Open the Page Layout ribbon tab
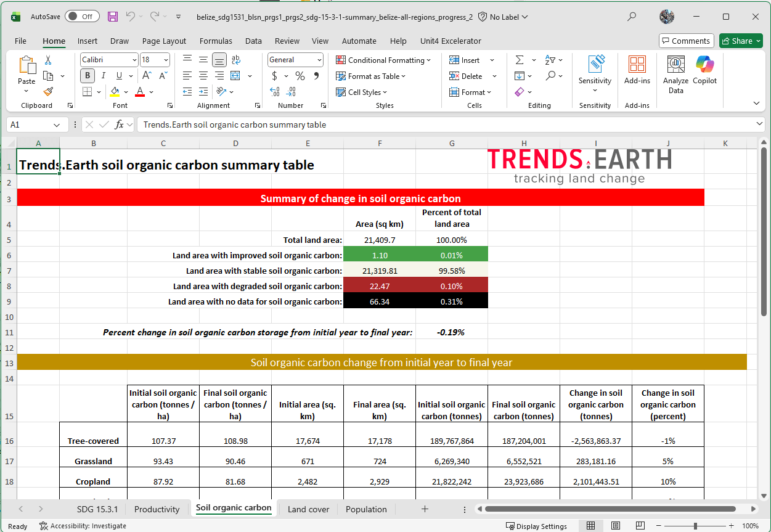Image resolution: width=771 pixels, height=532 pixels. point(164,41)
